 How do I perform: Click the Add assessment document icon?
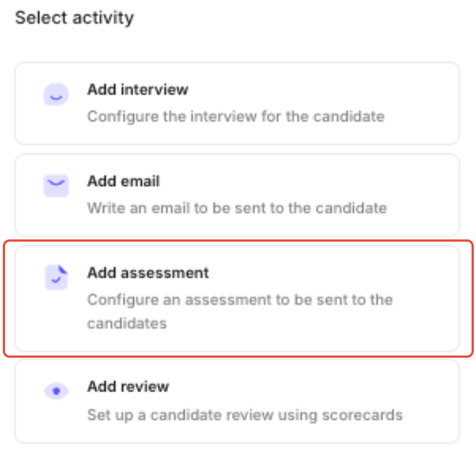[56, 277]
